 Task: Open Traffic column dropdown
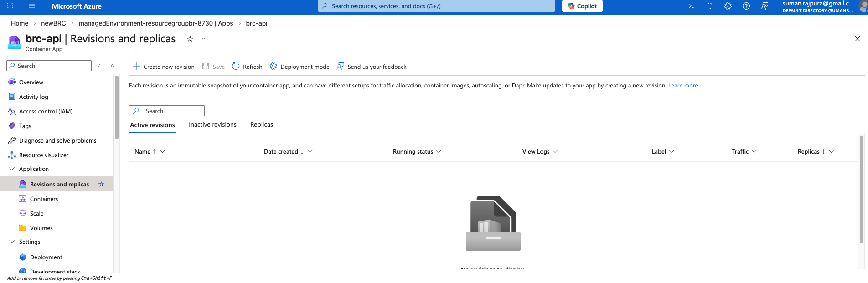(754, 151)
